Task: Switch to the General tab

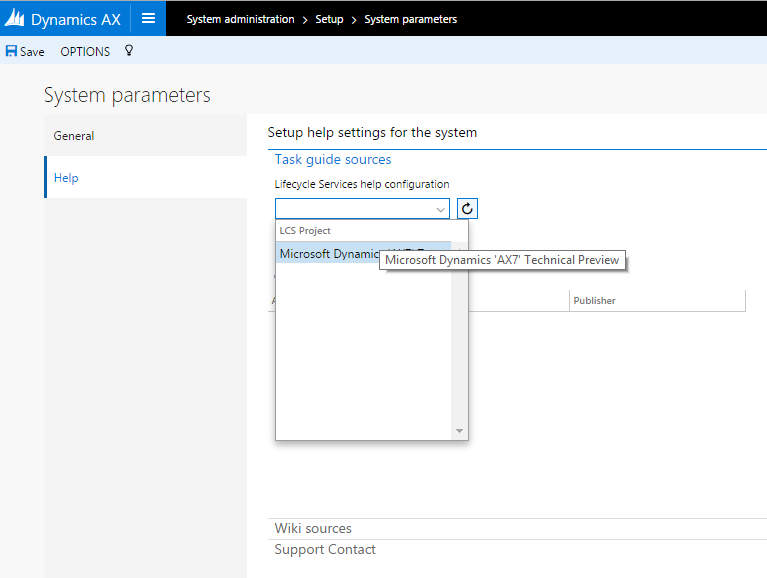Action: 74,136
